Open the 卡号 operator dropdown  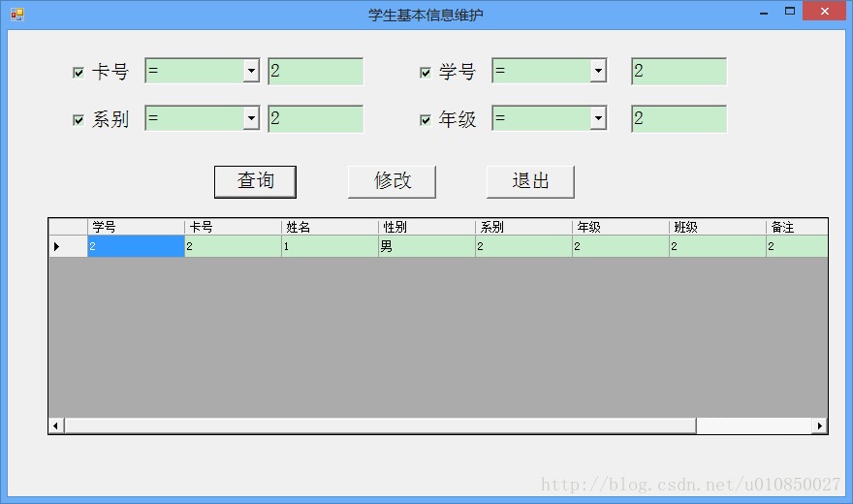click(251, 71)
